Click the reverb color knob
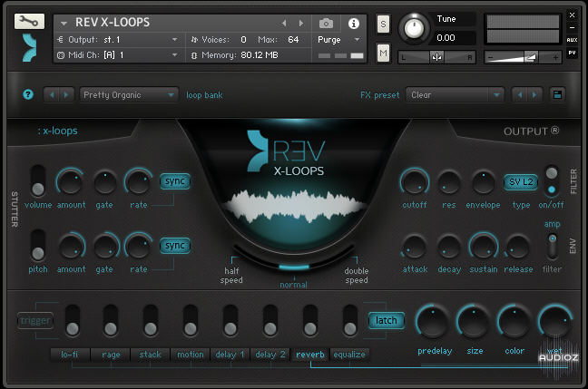 (514, 322)
